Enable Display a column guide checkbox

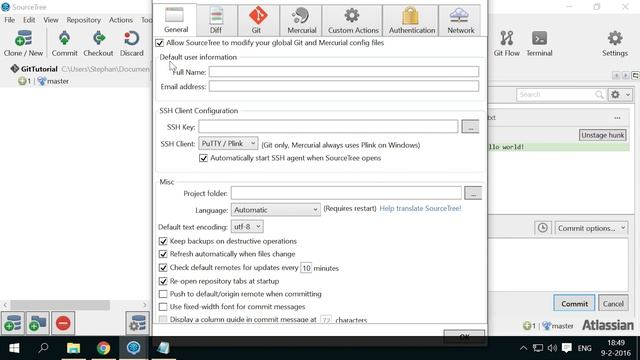tap(163, 319)
